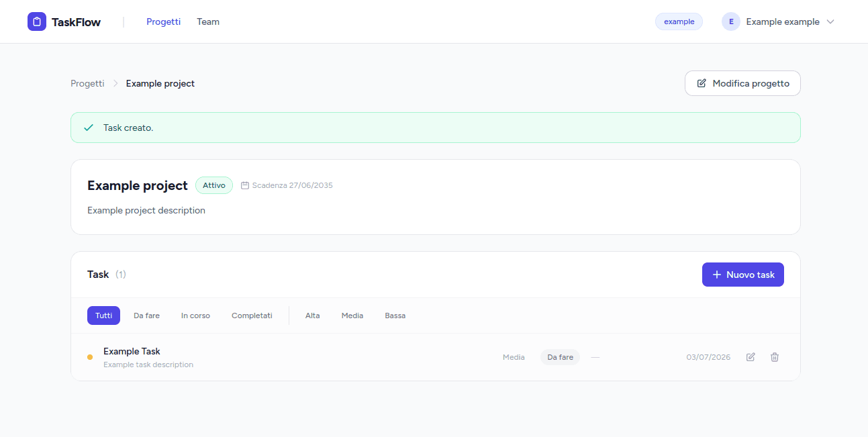The width and height of the screenshot is (868, 437).
Task: Click the Example Task title
Action: coord(132,351)
